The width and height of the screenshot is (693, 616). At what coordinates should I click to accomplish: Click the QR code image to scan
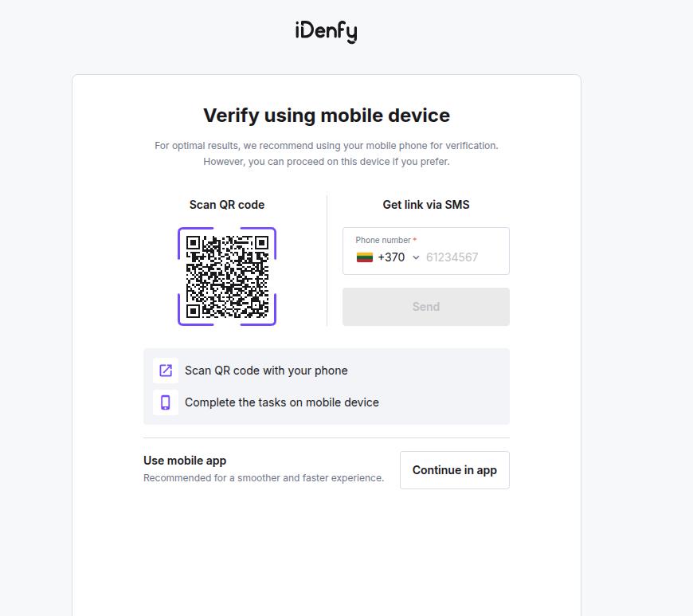click(227, 275)
